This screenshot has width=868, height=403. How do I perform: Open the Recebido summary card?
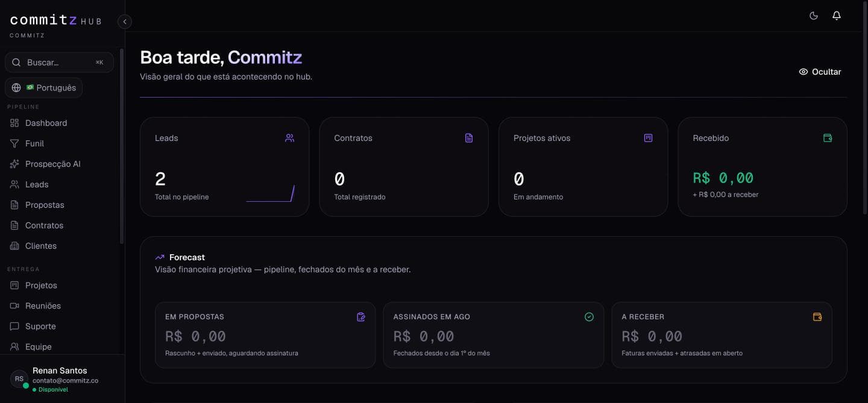[763, 167]
